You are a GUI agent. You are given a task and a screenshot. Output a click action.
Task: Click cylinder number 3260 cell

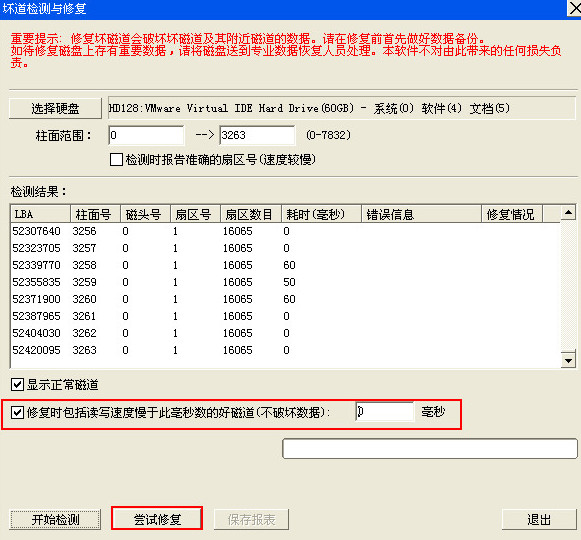pyautogui.click(x=84, y=299)
